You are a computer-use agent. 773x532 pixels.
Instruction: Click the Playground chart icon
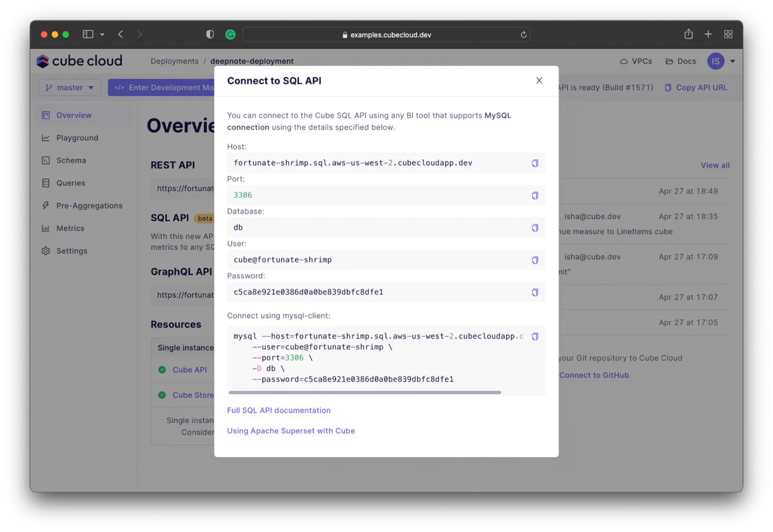(x=46, y=138)
